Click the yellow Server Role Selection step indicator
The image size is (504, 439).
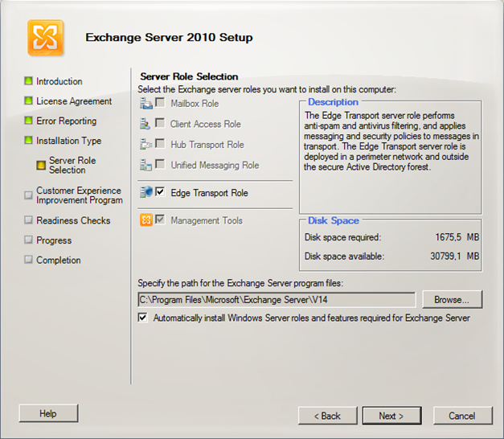pyautogui.click(x=41, y=166)
